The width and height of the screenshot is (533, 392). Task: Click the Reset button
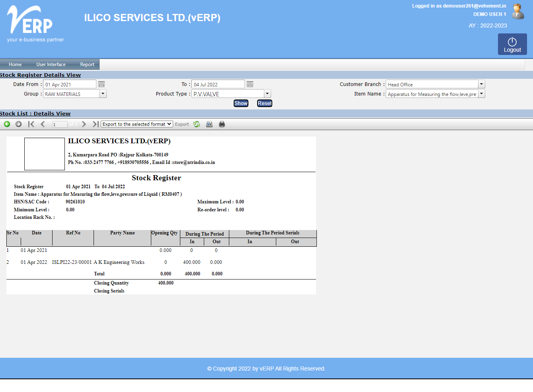265,103
